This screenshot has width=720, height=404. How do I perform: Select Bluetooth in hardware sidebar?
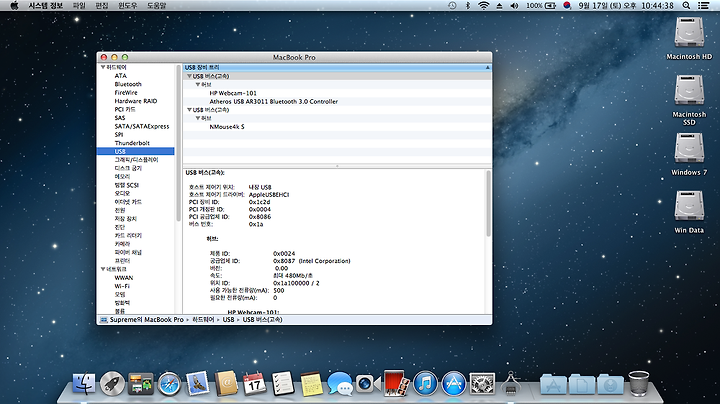[128, 84]
